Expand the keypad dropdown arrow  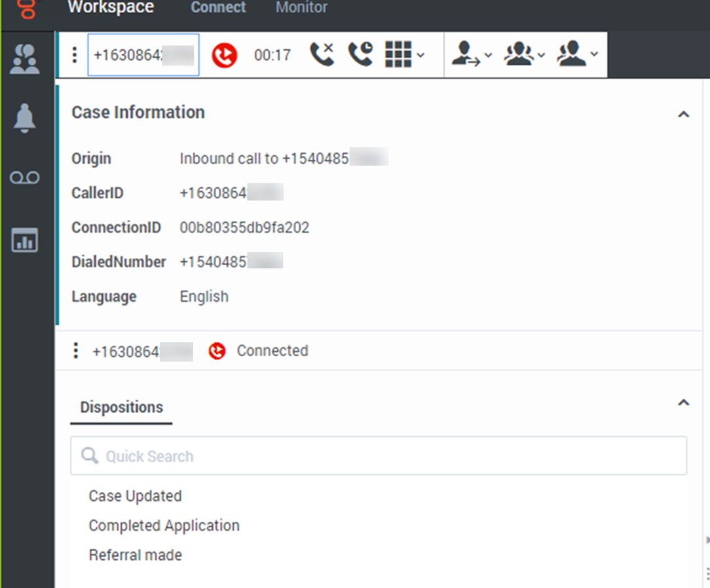point(420,55)
